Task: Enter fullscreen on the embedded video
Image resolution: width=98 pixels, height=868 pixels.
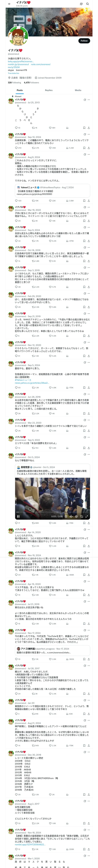Action: [87, 516]
